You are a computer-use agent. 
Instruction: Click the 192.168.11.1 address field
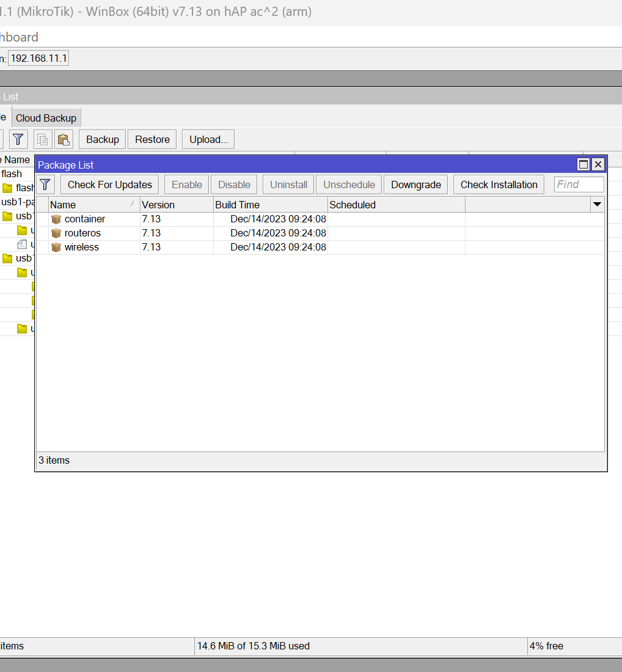coord(38,58)
